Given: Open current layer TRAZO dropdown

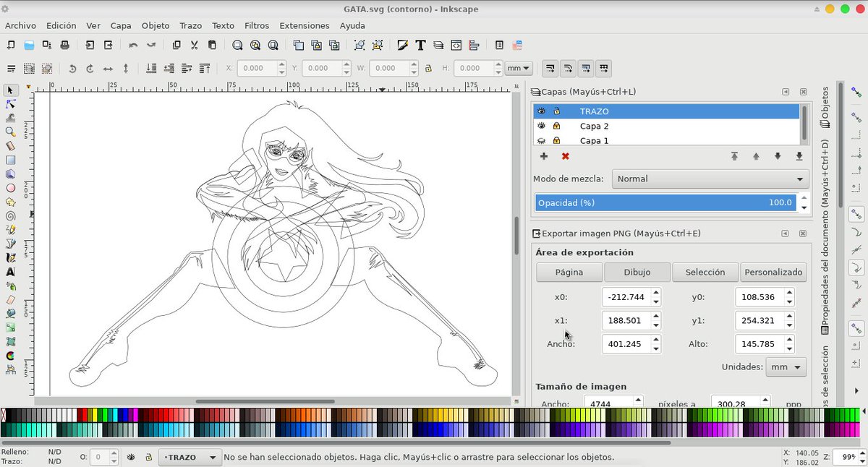Looking at the screenshot, I should pos(190,458).
